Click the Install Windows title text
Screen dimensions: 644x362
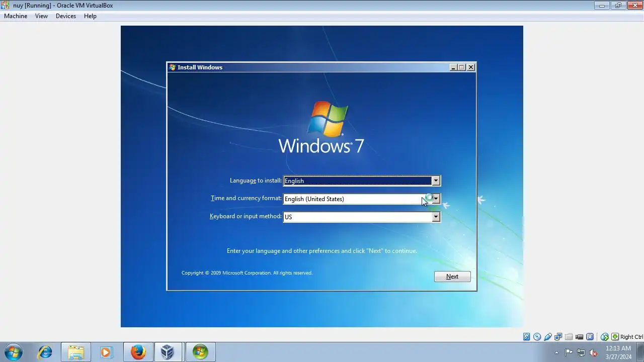click(x=200, y=67)
